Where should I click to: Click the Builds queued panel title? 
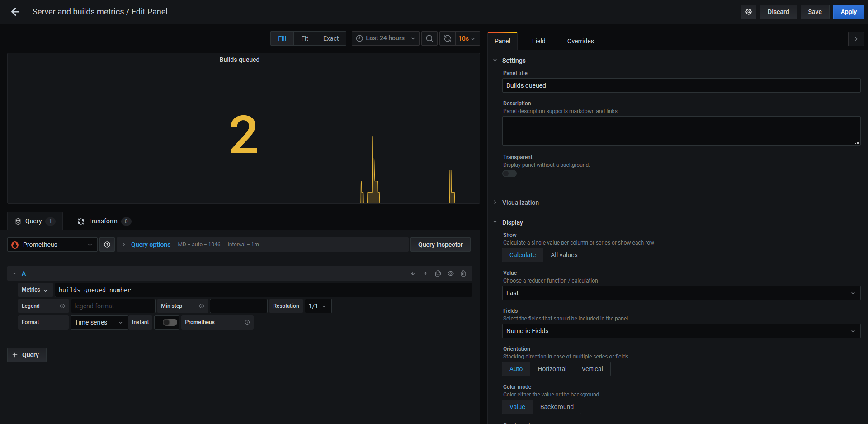tap(240, 60)
